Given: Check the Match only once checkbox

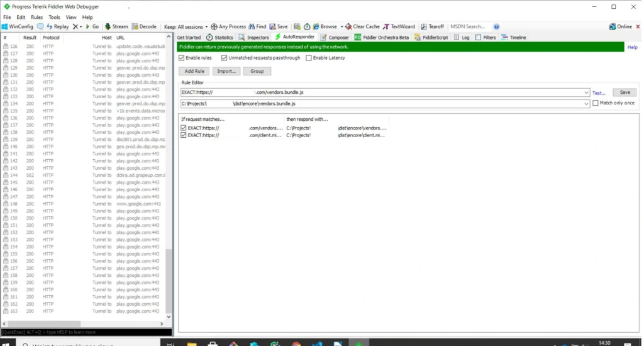Looking at the screenshot, I should pyautogui.click(x=596, y=103).
